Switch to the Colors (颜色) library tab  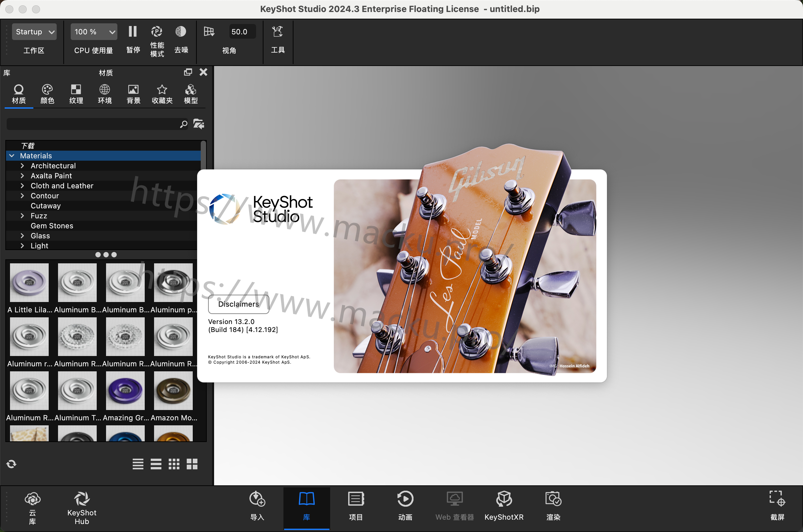point(47,94)
